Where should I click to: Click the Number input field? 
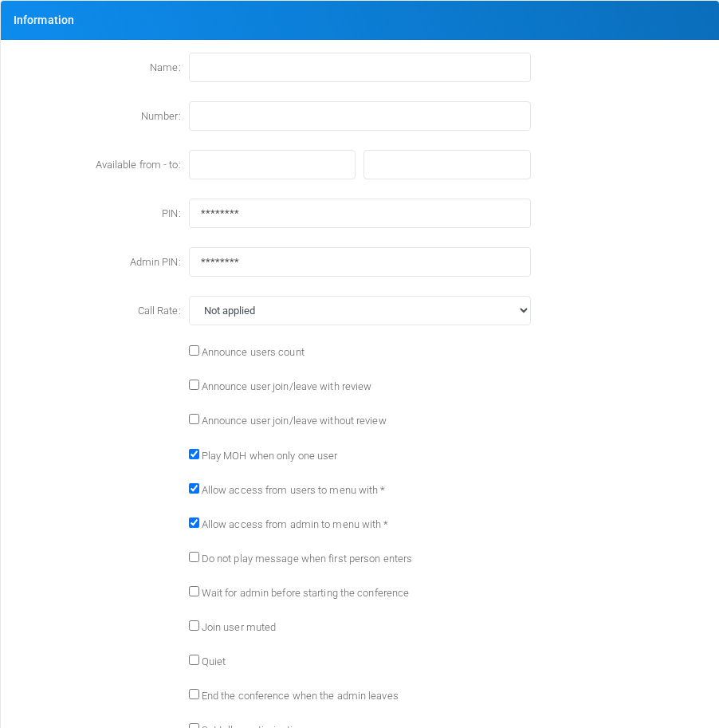click(x=359, y=116)
